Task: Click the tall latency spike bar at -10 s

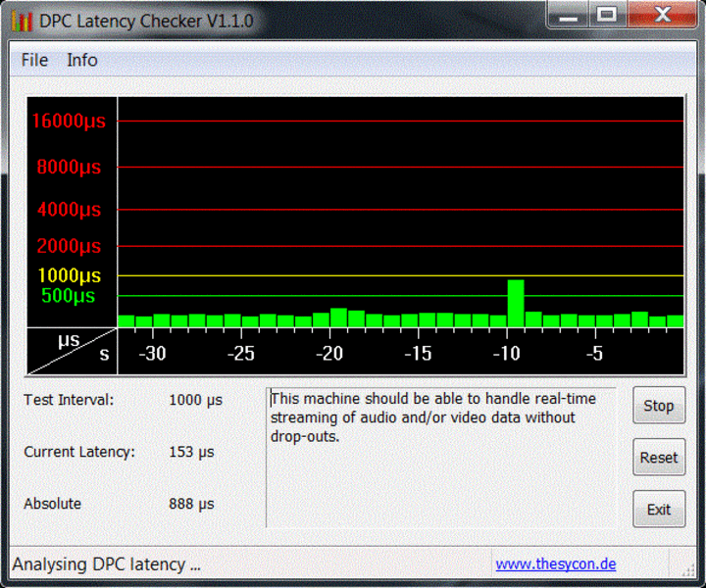Action: coord(516,303)
